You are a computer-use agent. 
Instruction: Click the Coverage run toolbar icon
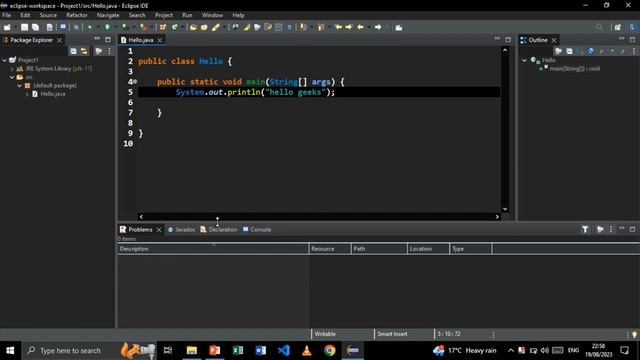(125, 27)
